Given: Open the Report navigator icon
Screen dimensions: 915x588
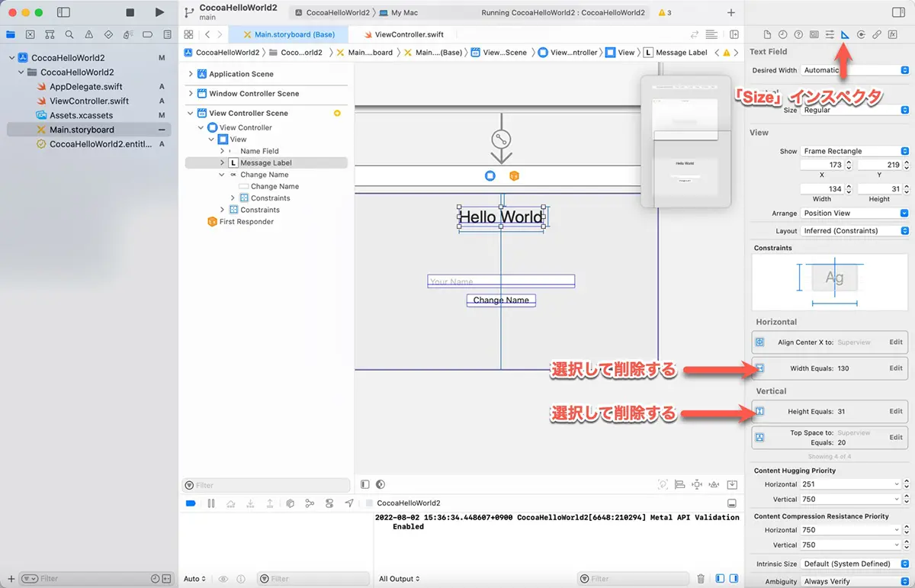Looking at the screenshot, I should [167, 34].
